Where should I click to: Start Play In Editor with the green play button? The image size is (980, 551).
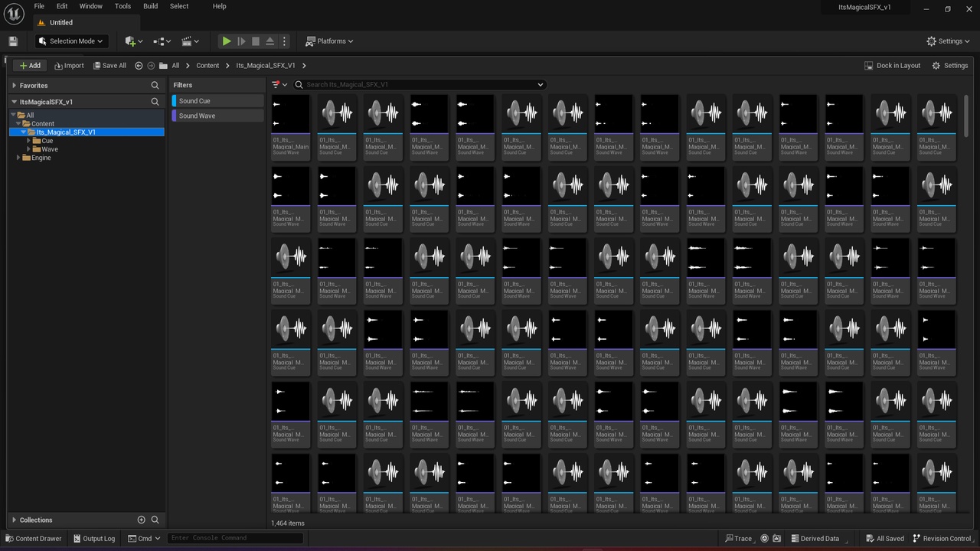click(x=227, y=41)
